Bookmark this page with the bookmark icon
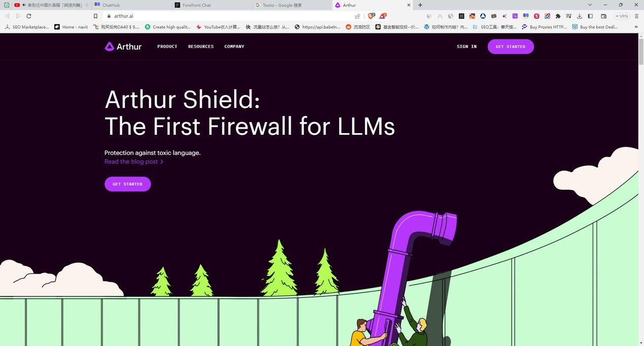The width and height of the screenshot is (644, 346). pos(95,16)
